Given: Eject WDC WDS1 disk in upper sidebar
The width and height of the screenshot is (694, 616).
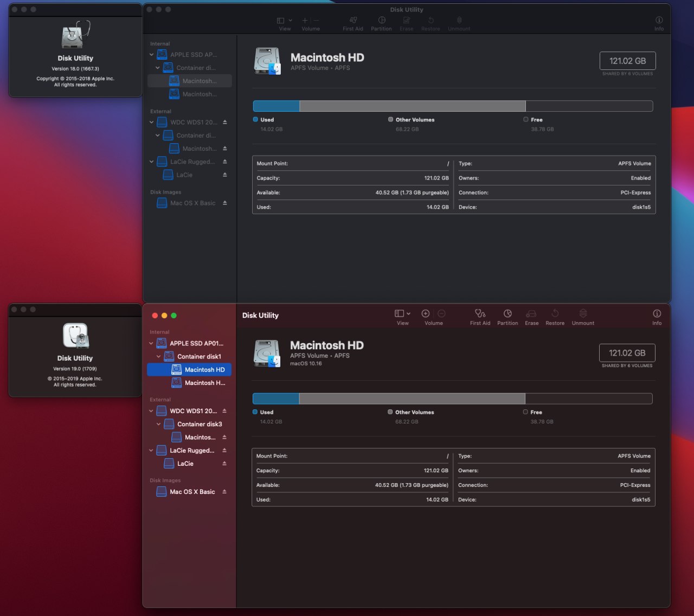Looking at the screenshot, I should (x=224, y=122).
